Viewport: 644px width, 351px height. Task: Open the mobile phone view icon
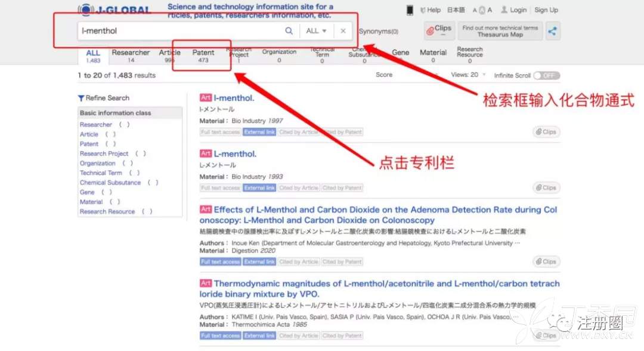[410, 10]
